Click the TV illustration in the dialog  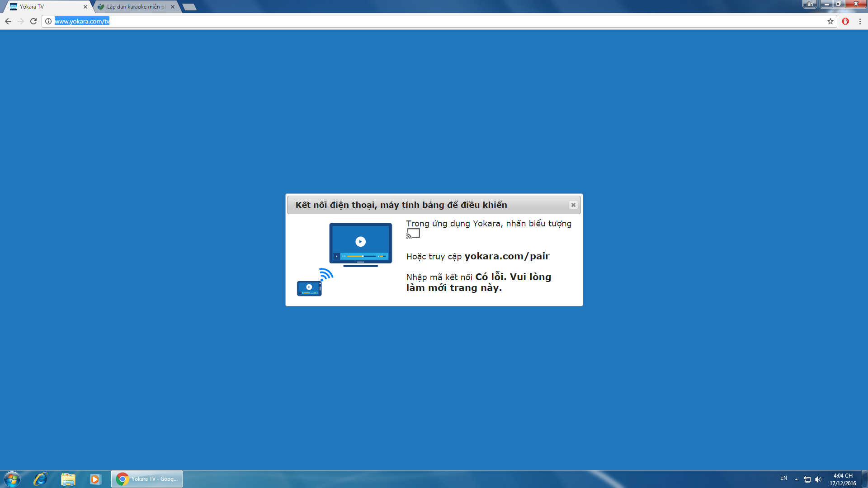360,244
